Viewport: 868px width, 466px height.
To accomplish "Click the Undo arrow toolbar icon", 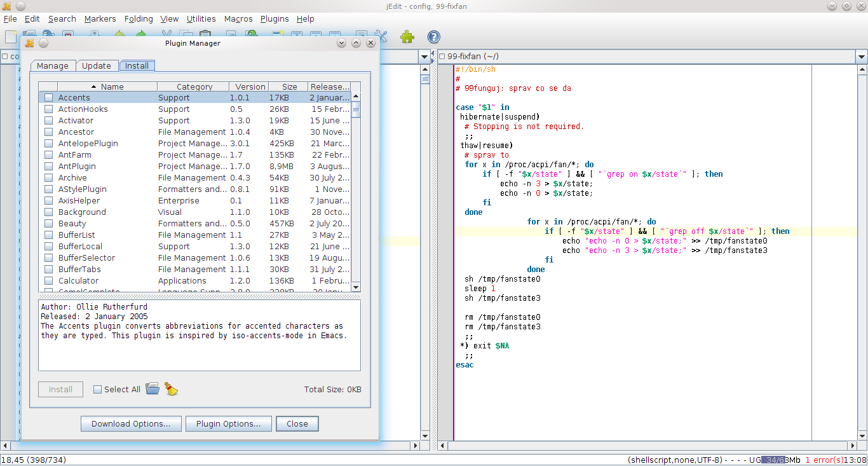I will (119, 34).
